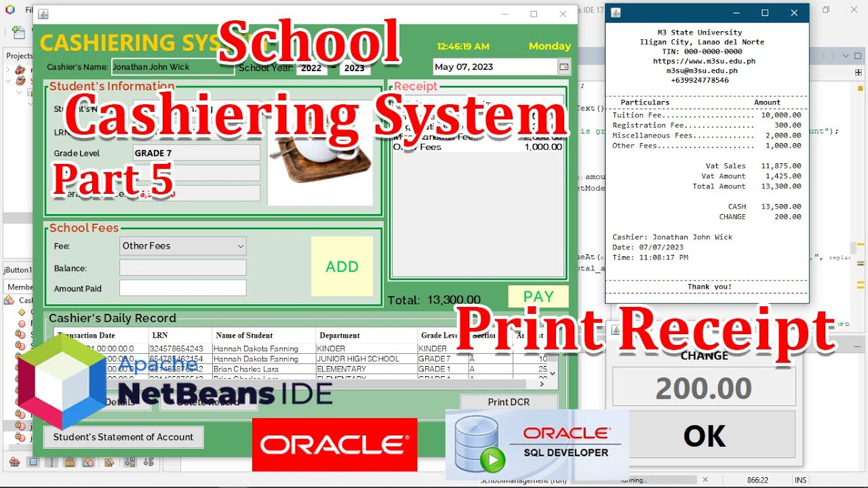868x488 pixels.
Task: Click the Balance input field
Action: 182,268
